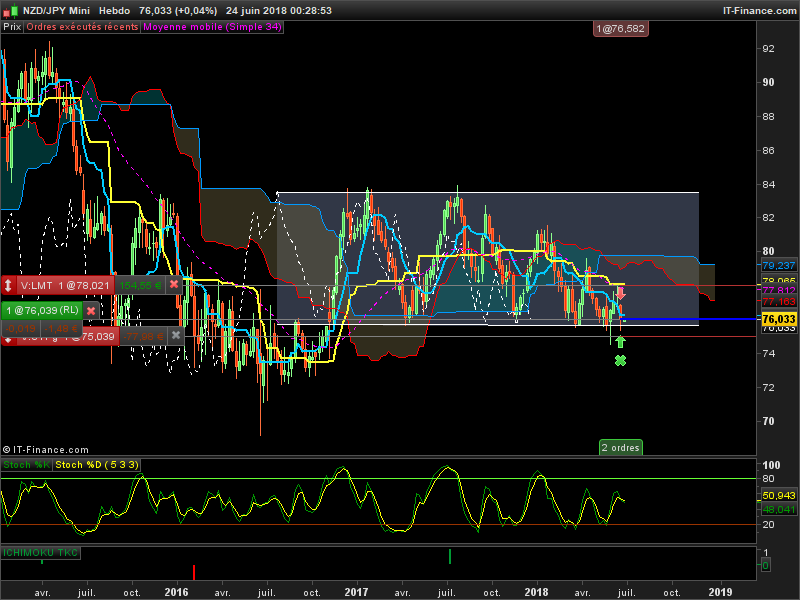Select the green 1 @76,039 (RL) position label
Viewport: 800px width, 600px height.
pos(42,310)
